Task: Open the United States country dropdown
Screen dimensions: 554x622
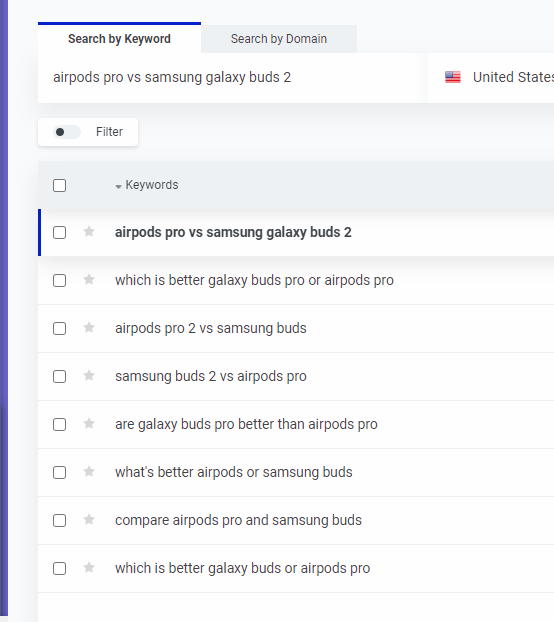Action: click(491, 77)
